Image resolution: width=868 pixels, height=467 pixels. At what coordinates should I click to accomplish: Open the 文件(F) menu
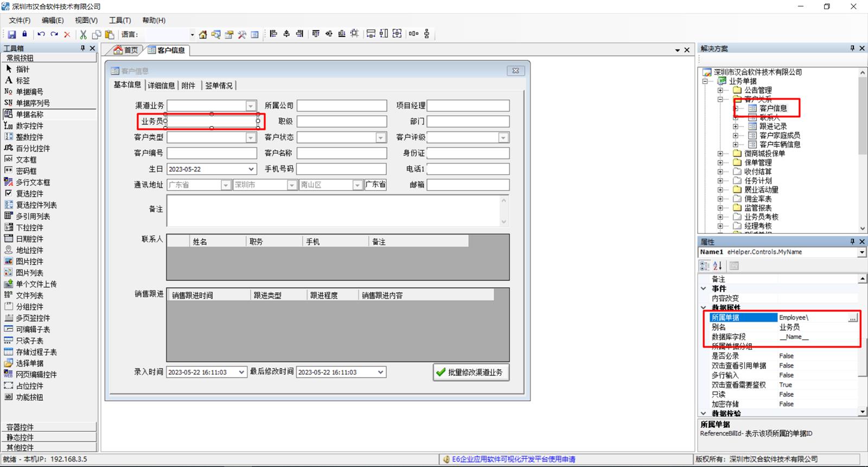point(20,20)
